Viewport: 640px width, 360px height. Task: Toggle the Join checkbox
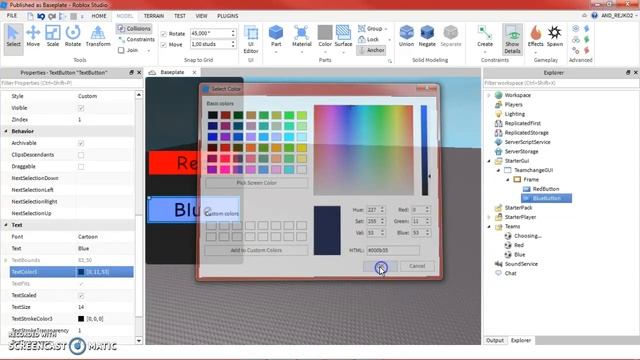coord(121,50)
